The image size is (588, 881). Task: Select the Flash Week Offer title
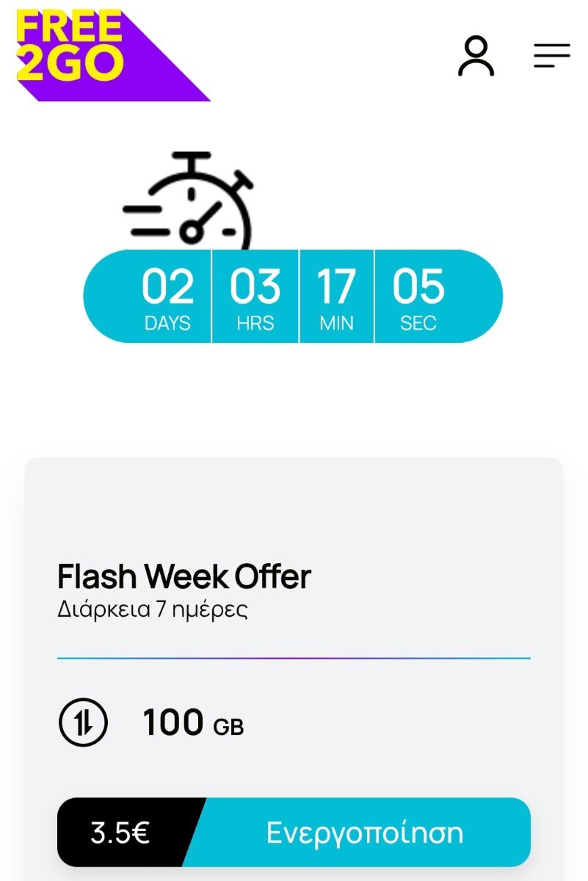pyautogui.click(x=184, y=576)
